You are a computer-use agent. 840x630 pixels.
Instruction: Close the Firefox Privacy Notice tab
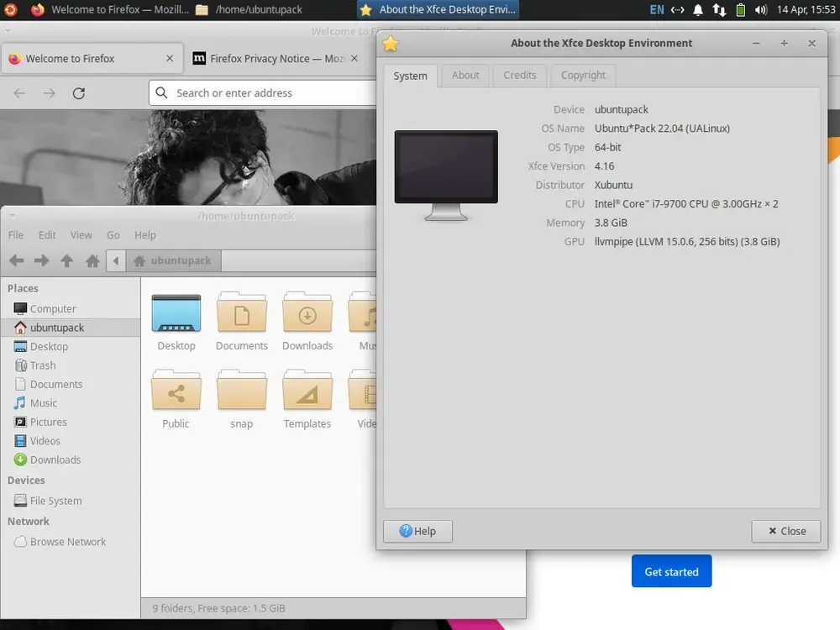[354, 59]
